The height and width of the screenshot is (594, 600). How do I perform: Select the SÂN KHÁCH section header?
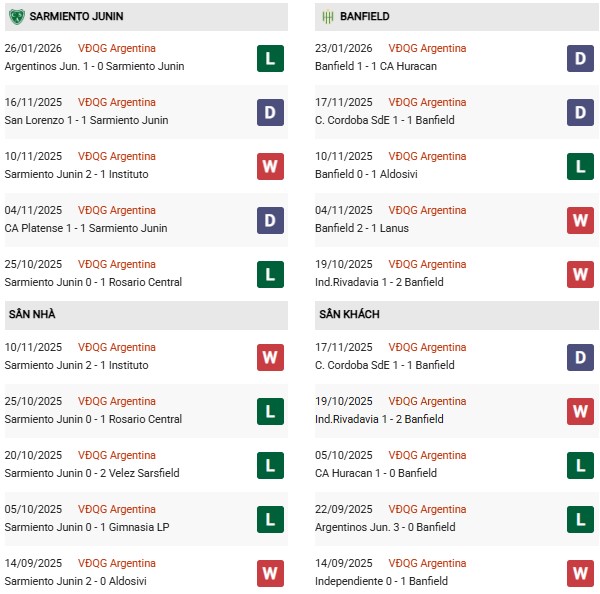(352, 314)
